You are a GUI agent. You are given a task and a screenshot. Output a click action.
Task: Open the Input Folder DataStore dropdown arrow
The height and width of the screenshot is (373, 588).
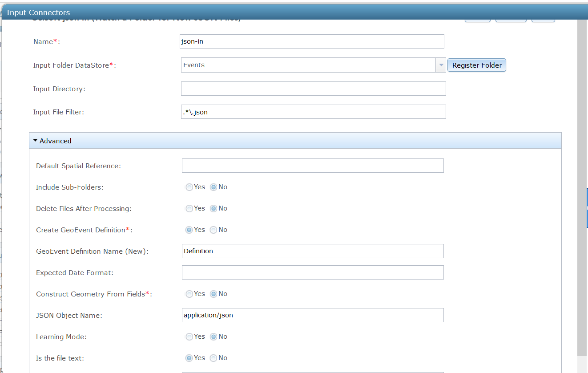441,65
